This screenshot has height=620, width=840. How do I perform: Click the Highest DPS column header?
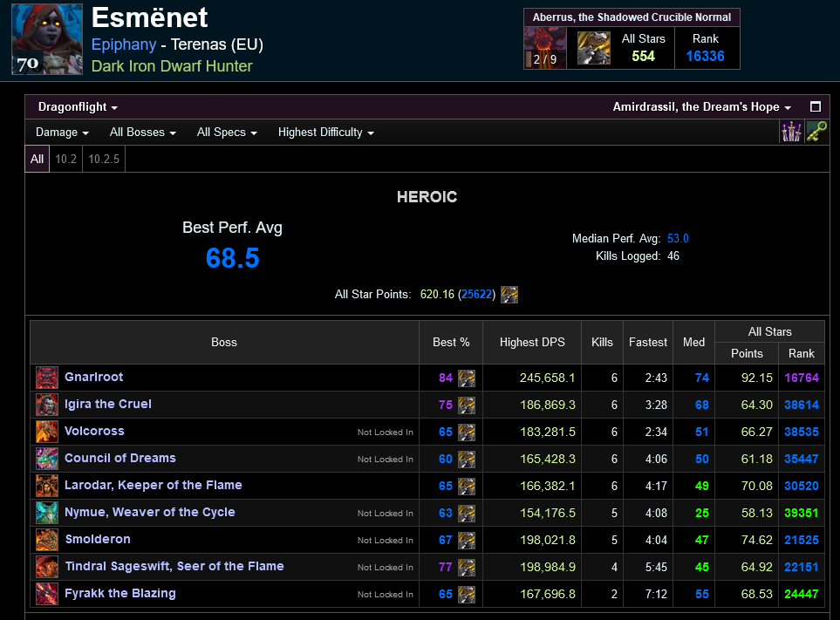pyautogui.click(x=532, y=342)
